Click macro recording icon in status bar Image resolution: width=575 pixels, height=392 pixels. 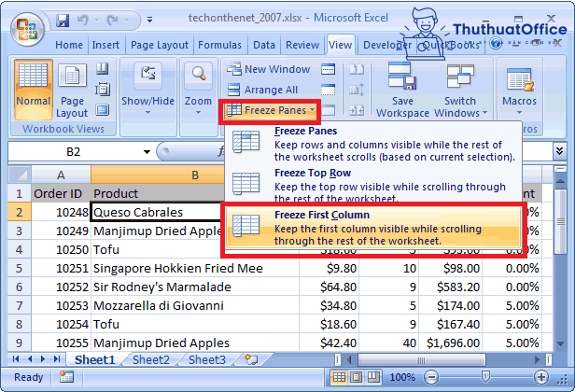click(66, 376)
